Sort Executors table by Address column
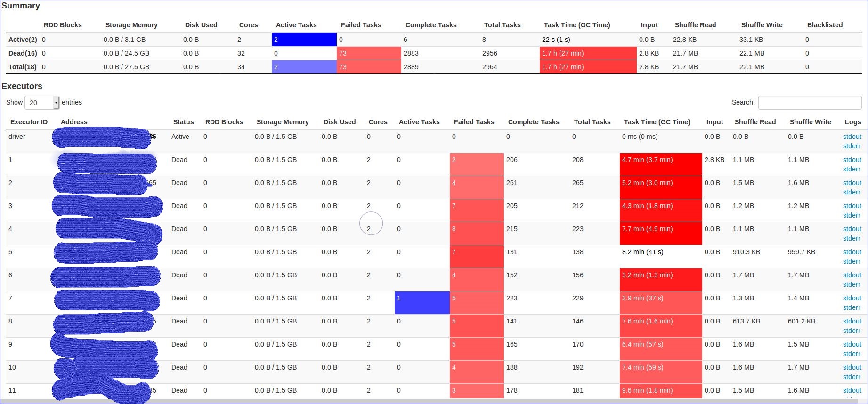 tap(74, 122)
